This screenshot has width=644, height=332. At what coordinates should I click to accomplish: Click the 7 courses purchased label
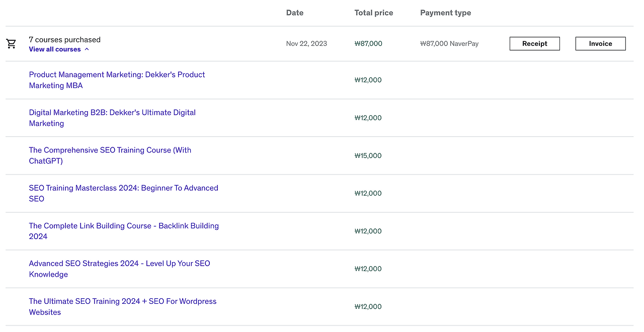point(65,40)
